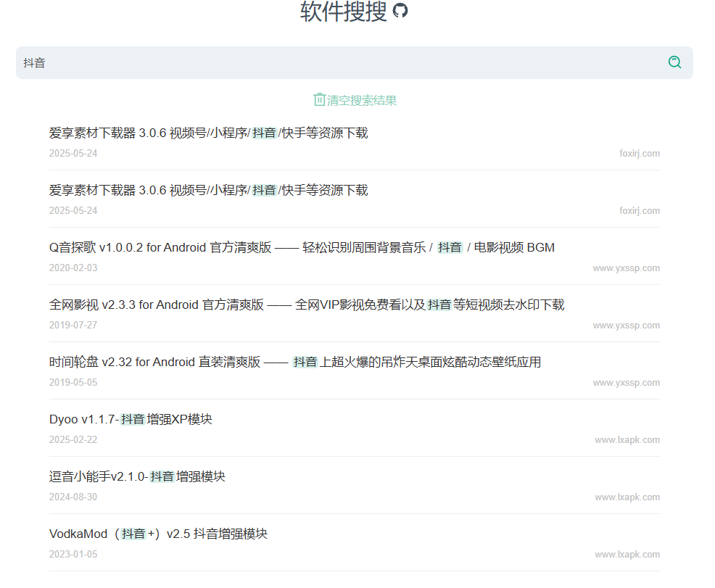
Task: Open 全网影视 v2.3.3 for Android result
Action: click(307, 305)
